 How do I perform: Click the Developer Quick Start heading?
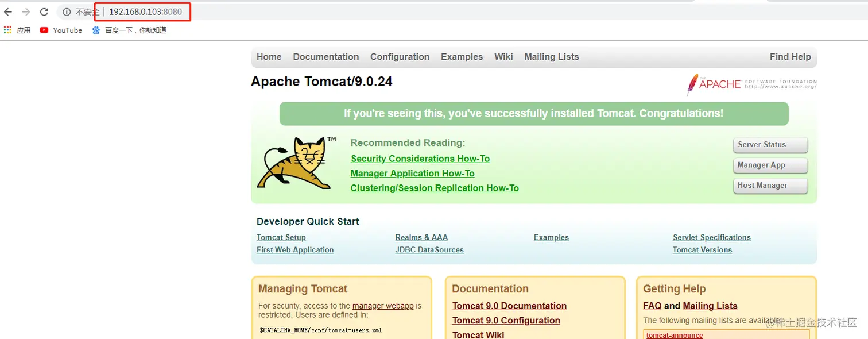coord(308,221)
